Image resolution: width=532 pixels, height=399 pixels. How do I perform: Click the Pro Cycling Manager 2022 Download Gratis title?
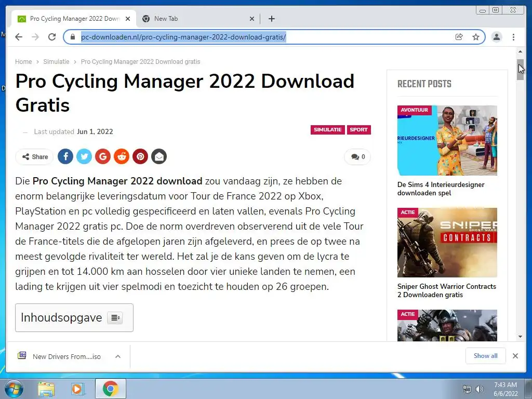(x=185, y=93)
